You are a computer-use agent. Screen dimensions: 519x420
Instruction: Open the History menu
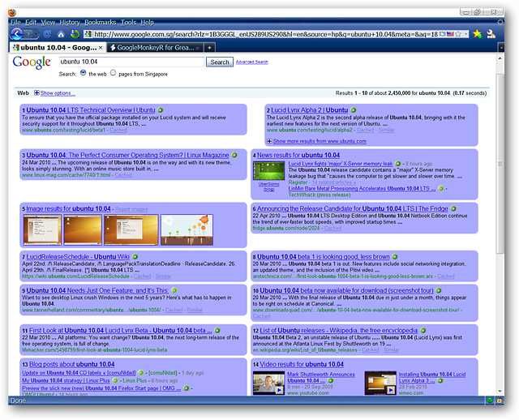[x=70, y=22]
